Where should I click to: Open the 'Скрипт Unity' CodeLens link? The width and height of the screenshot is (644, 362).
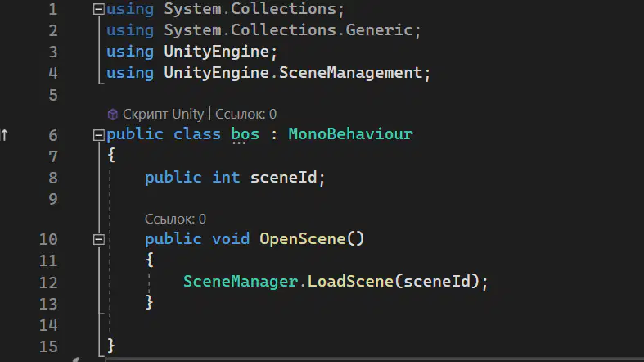pos(163,114)
